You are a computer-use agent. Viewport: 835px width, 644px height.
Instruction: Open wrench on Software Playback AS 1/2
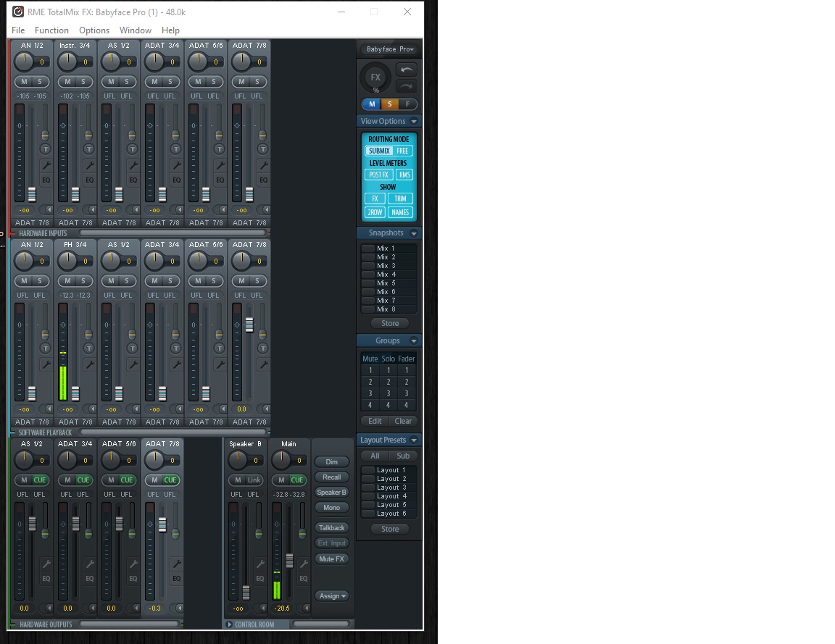point(133,364)
